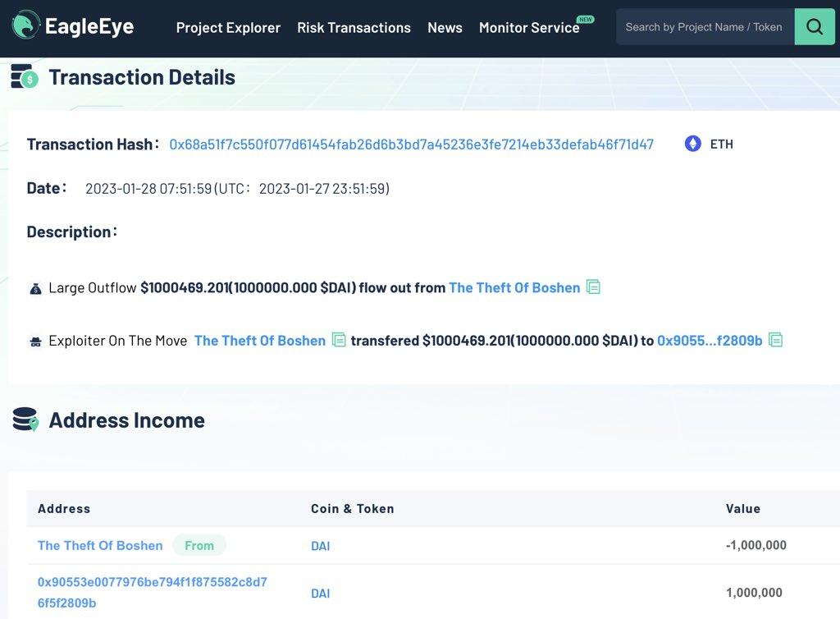Image resolution: width=840 pixels, height=619 pixels.
Task: Copy the 0x9055...f2809b recipient address
Action: coord(775,340)
